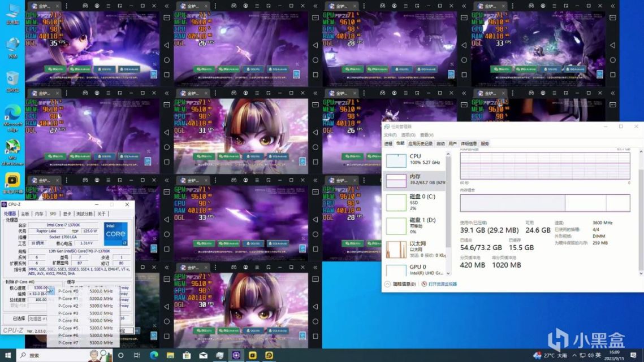This screenshot has width=644, height=362.
Task: Open the LDPlayer multi-instance desktop icon
Action: (x=12, y=183)
